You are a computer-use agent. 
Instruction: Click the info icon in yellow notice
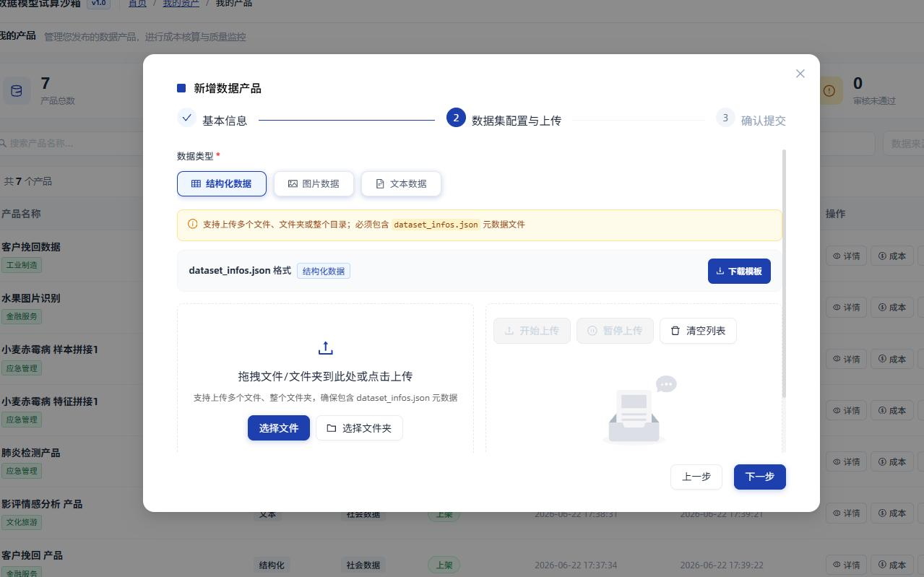[192, 224]
